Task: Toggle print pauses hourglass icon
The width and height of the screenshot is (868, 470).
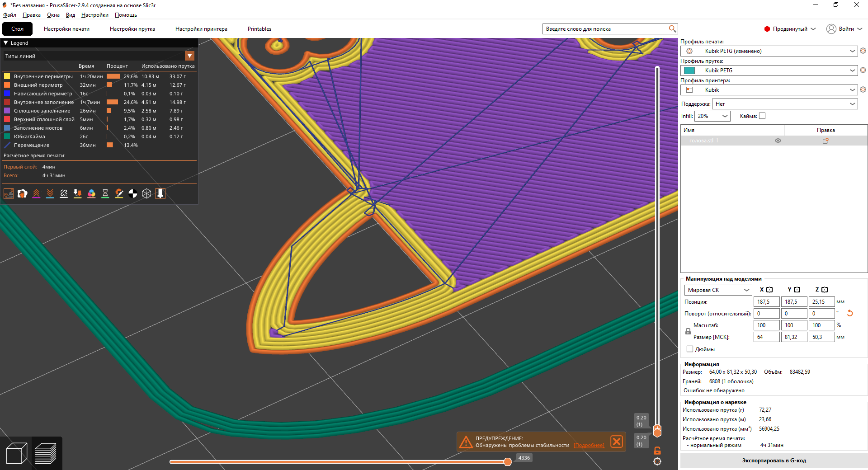Action: pyautogui.click(x=105, y=194)
